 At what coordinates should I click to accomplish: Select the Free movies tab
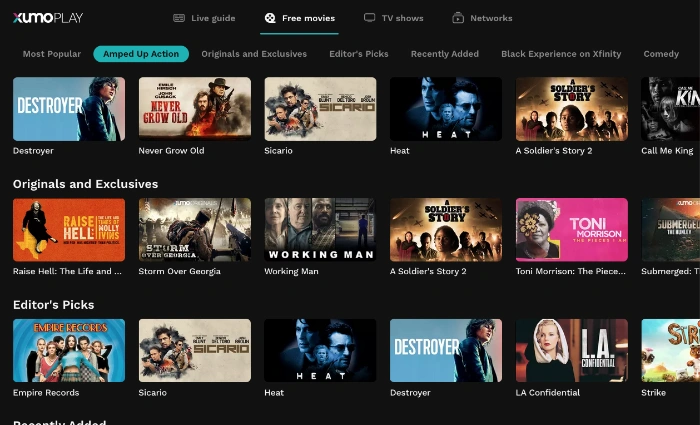tap(299, 18)
